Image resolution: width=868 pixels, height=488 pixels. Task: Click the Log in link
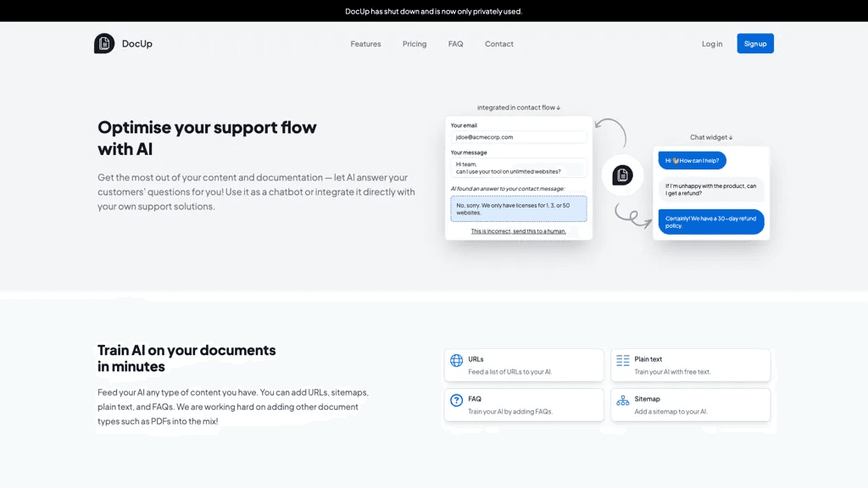coord(712,44)
